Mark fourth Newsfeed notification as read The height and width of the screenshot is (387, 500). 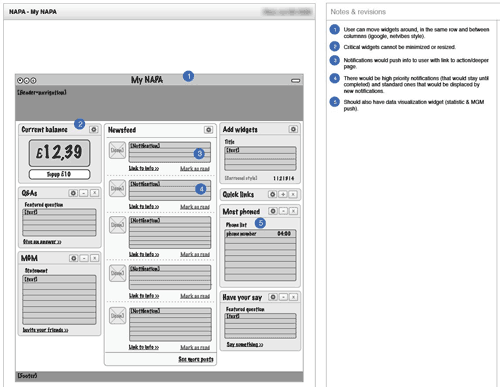click(x=195, y=296)
